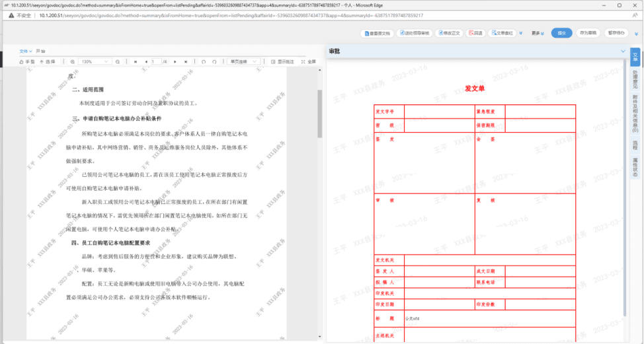Image resolution: width=644 pixels, height=344 pixels.
Task: Click the zoom out magnifier icon
Action: click(x=118, y=61)
